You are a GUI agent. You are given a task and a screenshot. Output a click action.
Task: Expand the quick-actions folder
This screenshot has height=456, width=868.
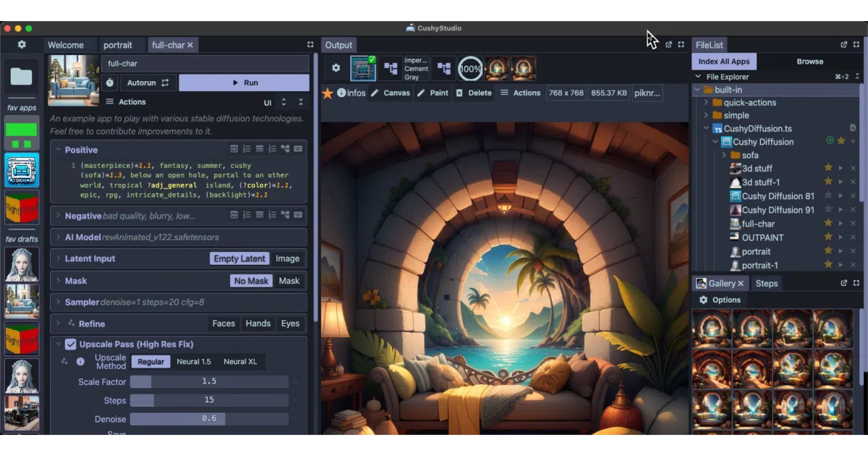pyautogui.click(x=707, y=103)
